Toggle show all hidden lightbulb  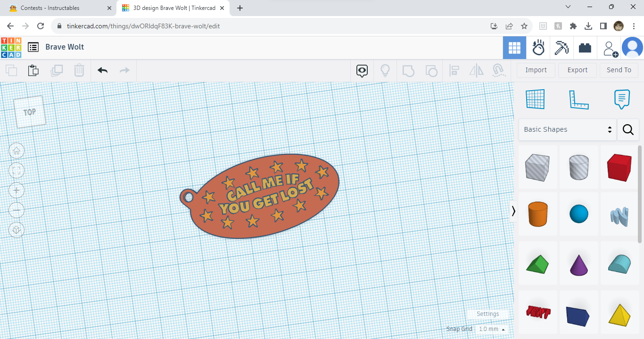pyautogui.click(x=385, y=70)
